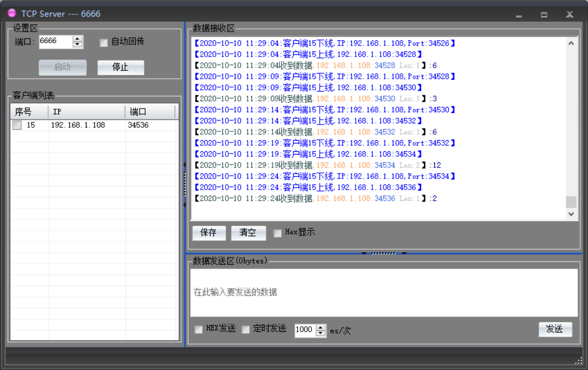The image size is (588, 370).
Task: Click the 停止 button
Action: [x=121, y=68]
